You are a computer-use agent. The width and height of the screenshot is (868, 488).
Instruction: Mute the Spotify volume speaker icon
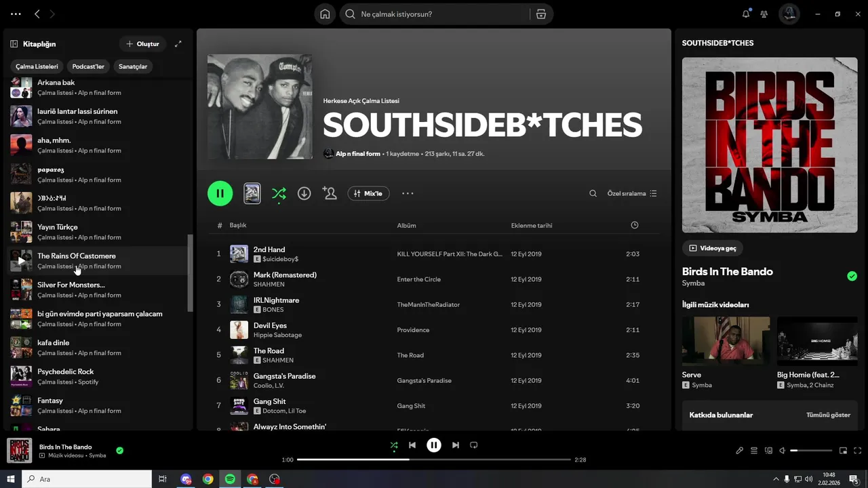coord(782,450)
